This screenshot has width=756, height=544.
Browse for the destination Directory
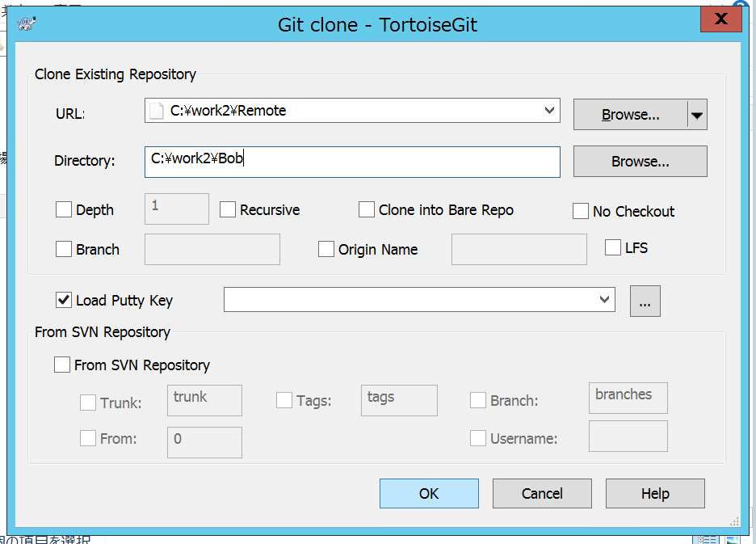point(640,161)
